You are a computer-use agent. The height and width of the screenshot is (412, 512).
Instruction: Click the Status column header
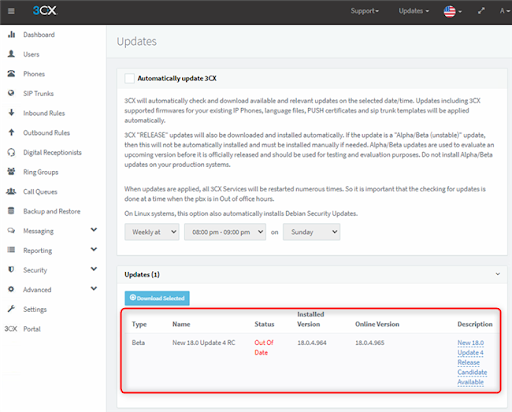coord(264,324)
